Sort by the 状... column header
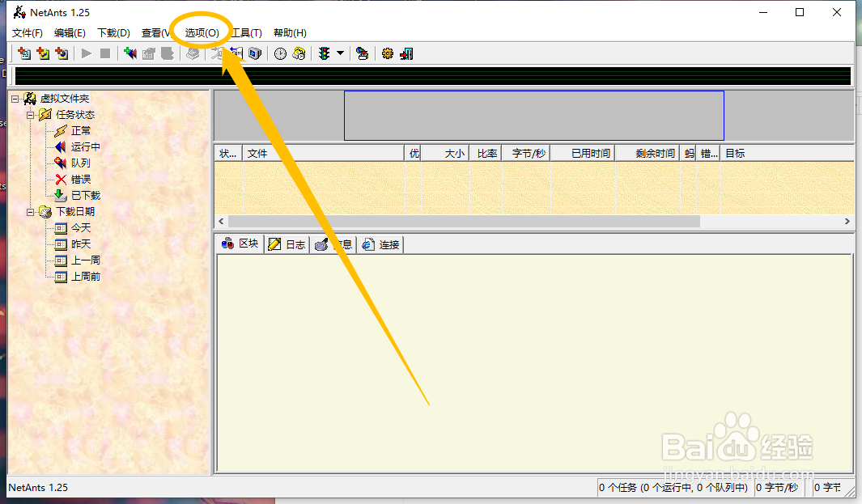 coord(228,154)
